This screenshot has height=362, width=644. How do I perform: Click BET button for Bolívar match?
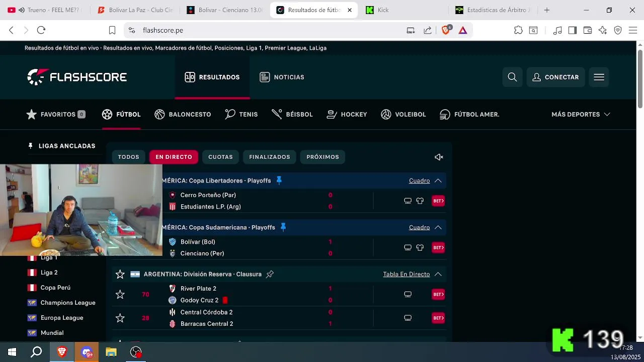coord(438,247)
